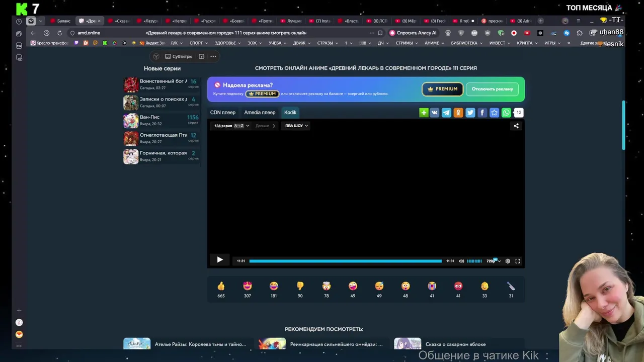Open the пресня browser tab
Image resolution: width=644 pixels, height=362 pixels.
coord(493,21)
